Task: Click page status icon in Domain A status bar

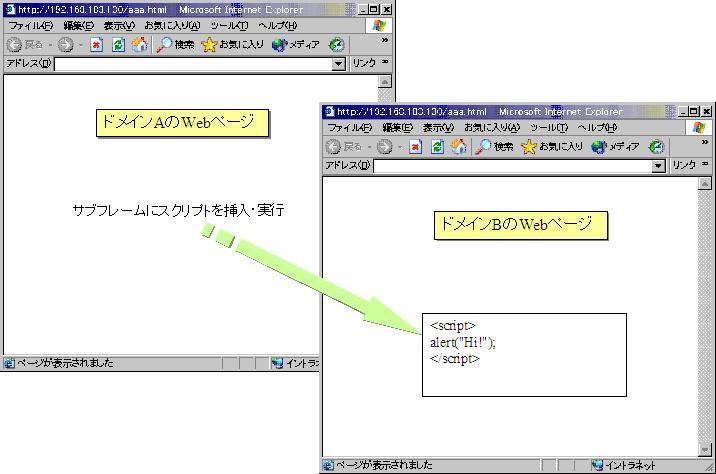Action: [9, 363]
